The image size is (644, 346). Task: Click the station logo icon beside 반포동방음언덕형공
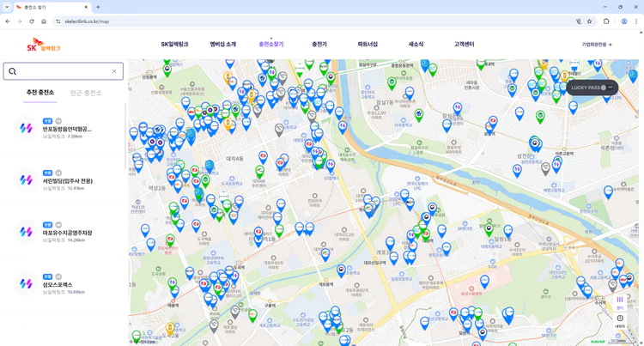[26, 129]
